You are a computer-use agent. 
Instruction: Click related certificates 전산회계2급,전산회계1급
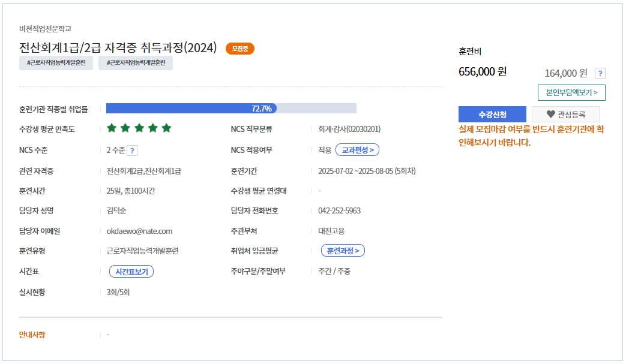pyautogui.click(x=143, y=171)
